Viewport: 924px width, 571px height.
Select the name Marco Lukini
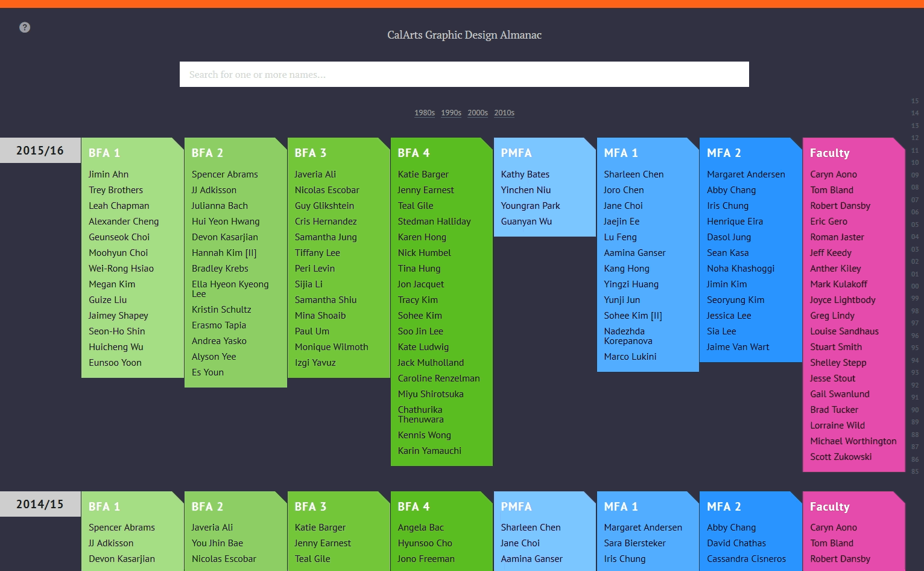630,357
